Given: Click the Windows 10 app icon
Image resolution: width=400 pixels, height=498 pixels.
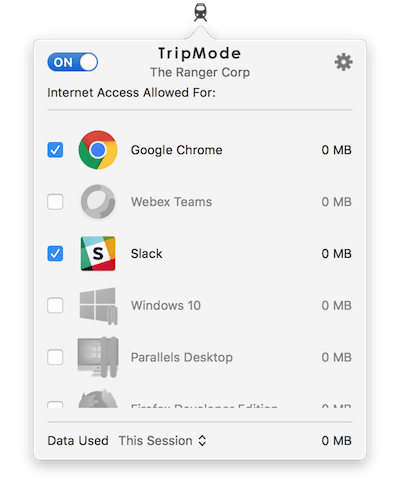Looking at the screenshot, I should point(99,306).
